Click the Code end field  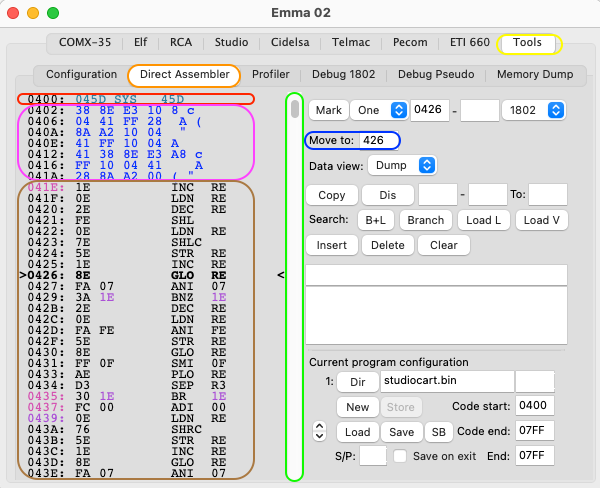coord(535,431)
